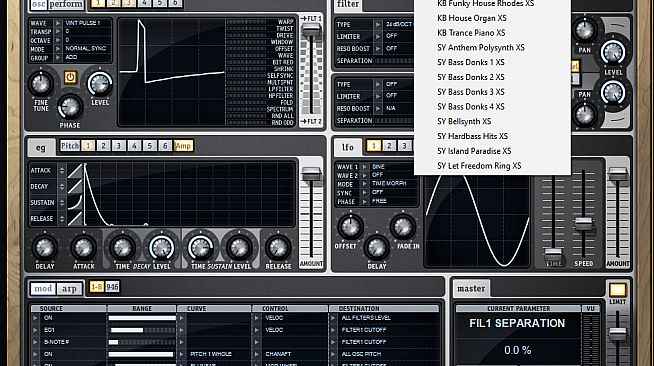Viewport: 654px width, 366px height.
Task: Click the FLT 1 routing label
Action: coord(311,19)
